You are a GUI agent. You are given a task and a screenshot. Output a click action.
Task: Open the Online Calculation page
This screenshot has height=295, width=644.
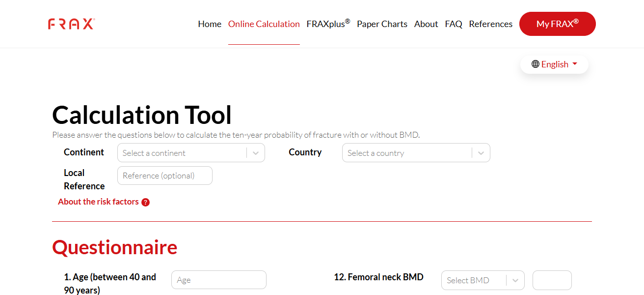click(x=264, y=24)
